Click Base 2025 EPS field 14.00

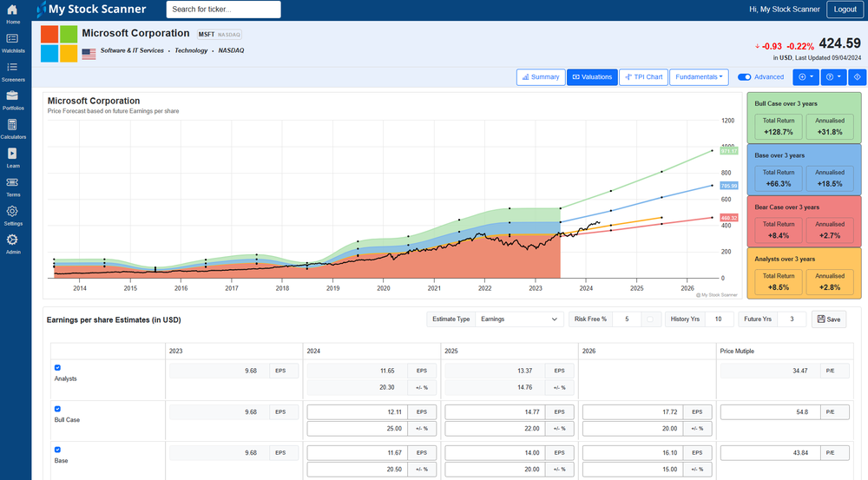coord(495,453)
